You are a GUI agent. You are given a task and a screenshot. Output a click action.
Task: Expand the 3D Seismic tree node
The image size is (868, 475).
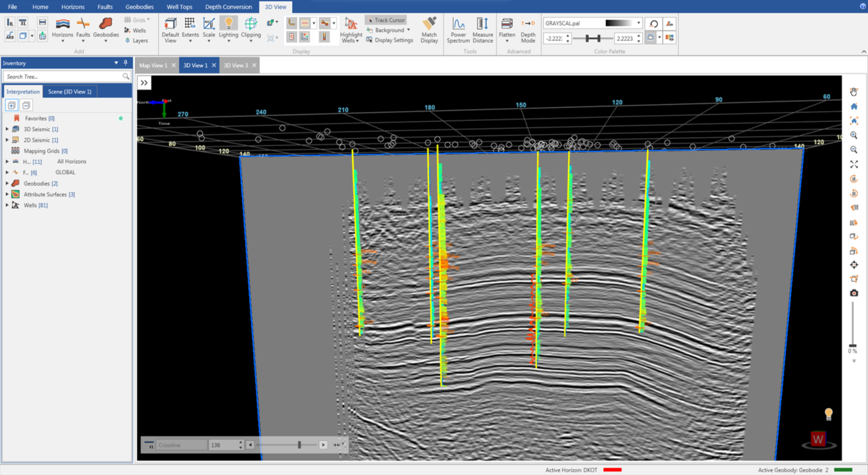click(x=7, y=129)
